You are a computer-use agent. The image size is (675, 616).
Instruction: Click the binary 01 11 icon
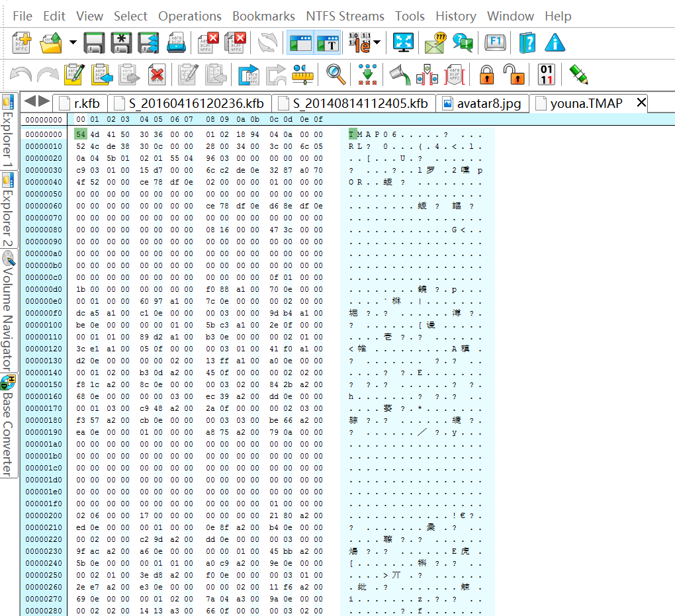(547, 74)
